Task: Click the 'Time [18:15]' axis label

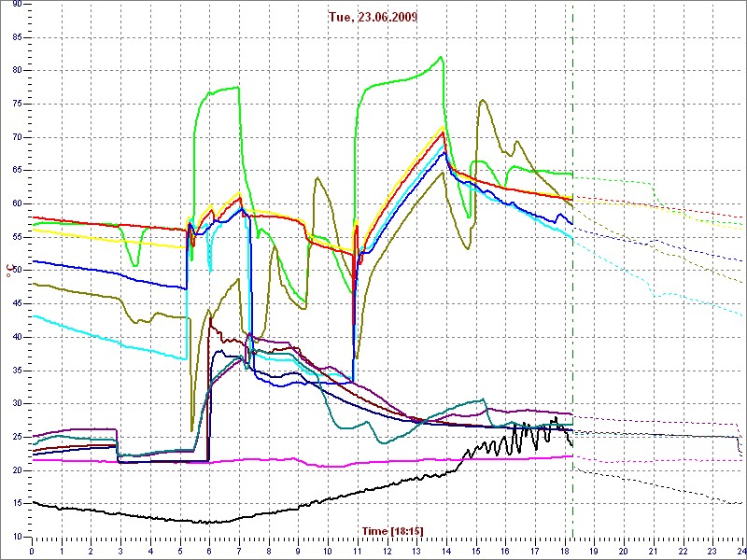Action: pos(392,530)
